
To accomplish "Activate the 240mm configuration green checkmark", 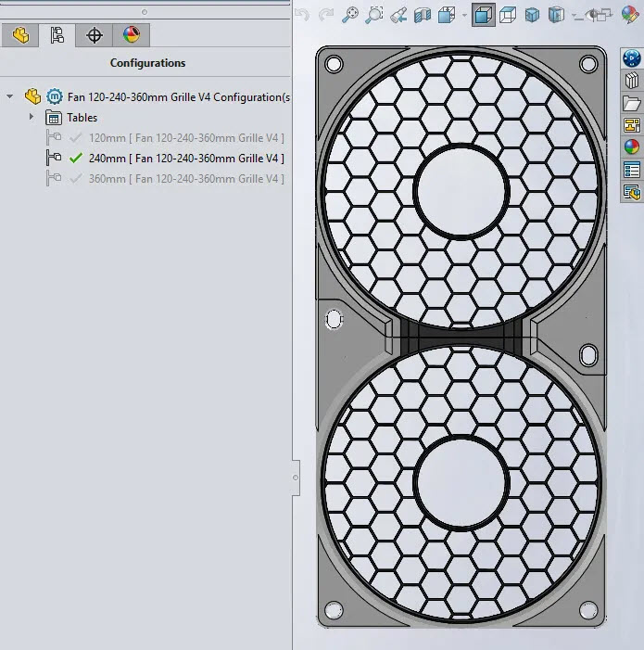I will [76, 159].
